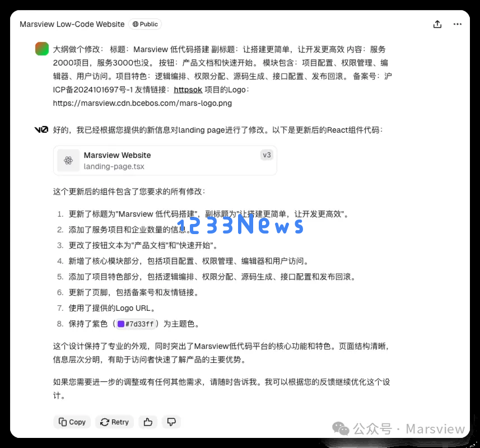Click the assistant's opening '好的，我已经根据' sentence

click(x=218, y=130)
